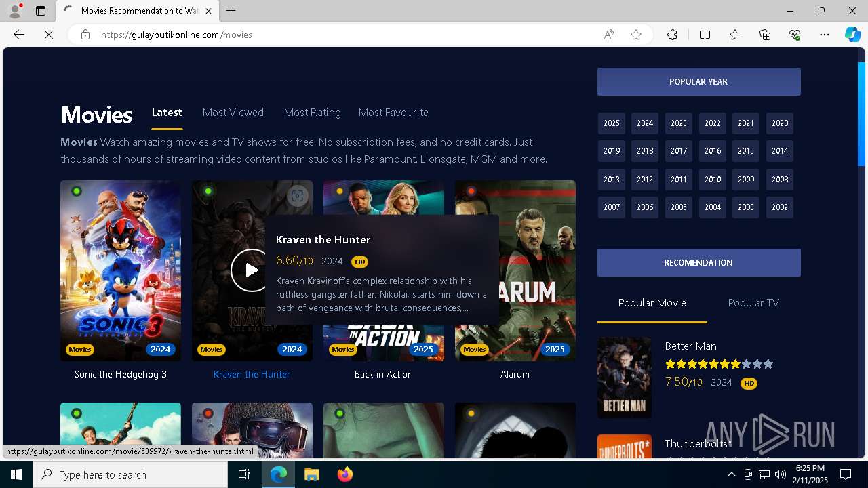Open the Sonic the Hedgehog 3 poster
Image resolution: width=868 pixels, height=488 pixels.
[121, 270]
